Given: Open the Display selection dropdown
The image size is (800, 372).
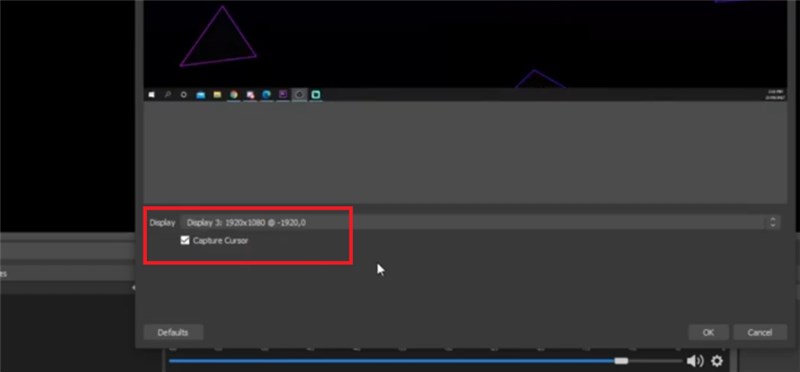Looking at the screenshot, I should 480,222.
